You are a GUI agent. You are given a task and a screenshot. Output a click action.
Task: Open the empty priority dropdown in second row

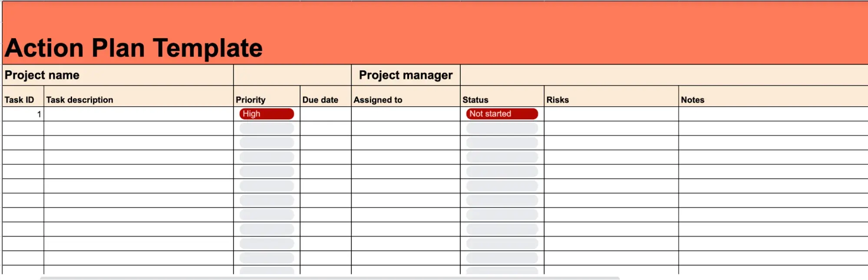267,128
